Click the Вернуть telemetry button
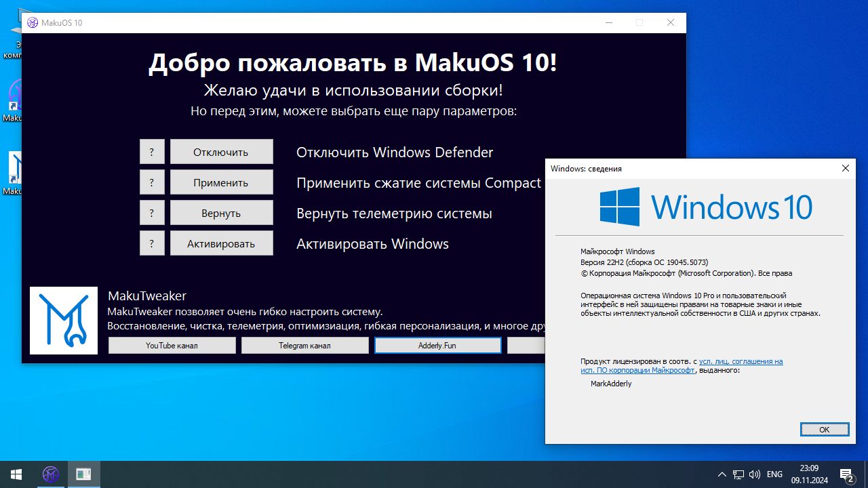This screenshot has width=868, height=488. (221, 213)
